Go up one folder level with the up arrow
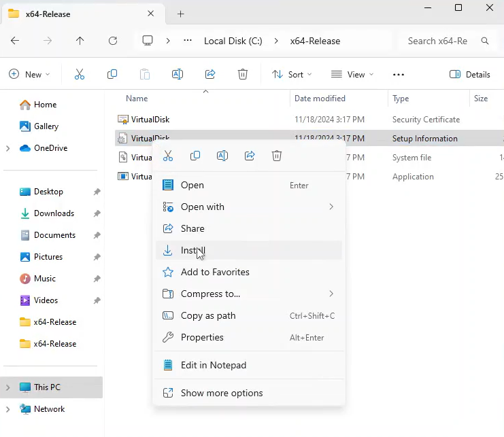 pyautogui.click(x=80, y=41)
